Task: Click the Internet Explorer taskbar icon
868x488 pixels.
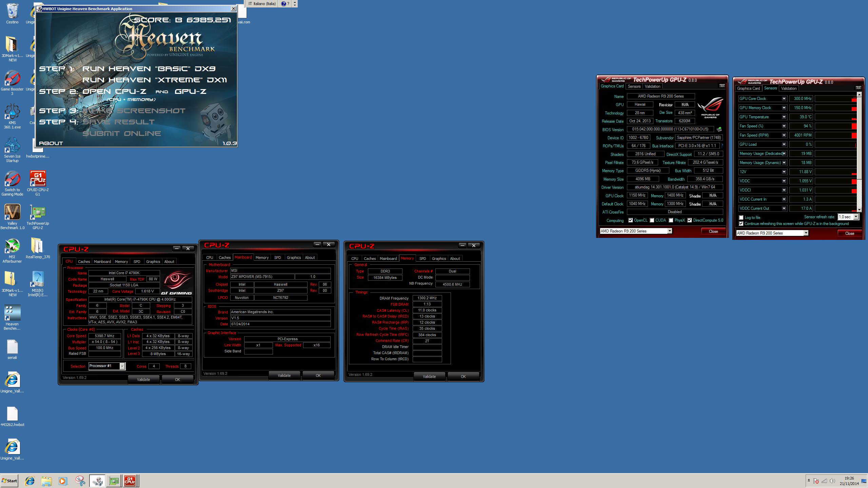Action: tap(30, 481)
